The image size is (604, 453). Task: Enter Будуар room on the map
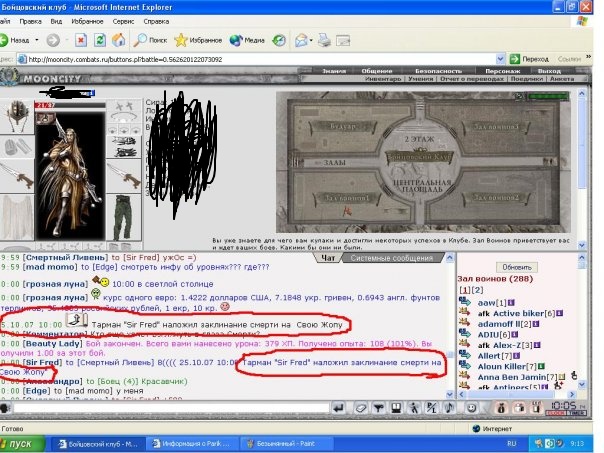tap(343, 127)
